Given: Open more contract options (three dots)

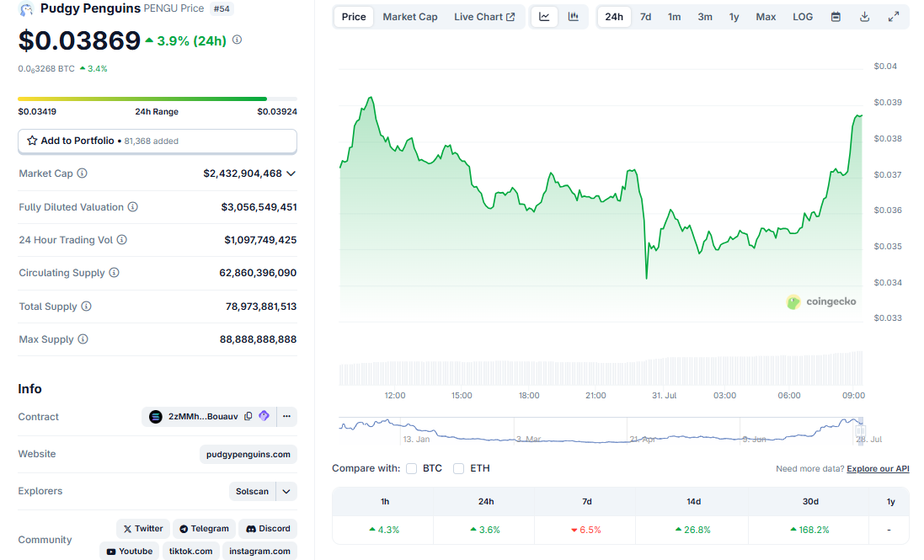Looking at the screenshot, I should (286, 416).
